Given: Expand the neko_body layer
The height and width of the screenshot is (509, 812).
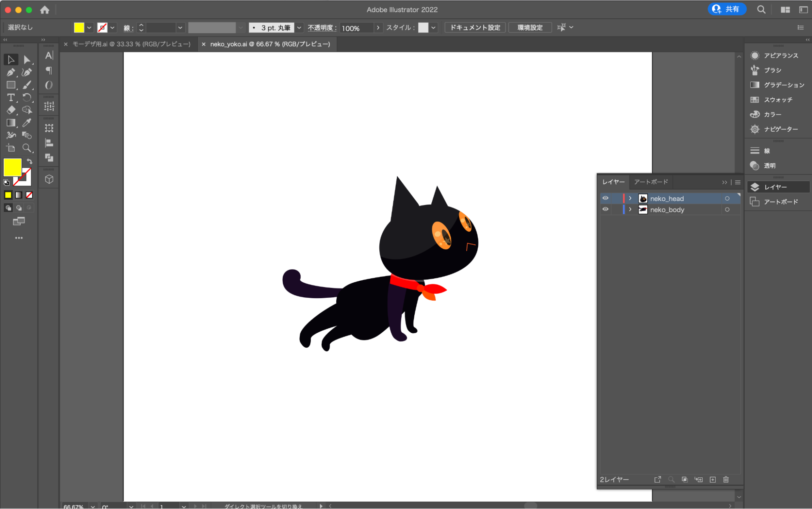Looking at the screenshot, I should pyautogui.click(x=630, y=210).
